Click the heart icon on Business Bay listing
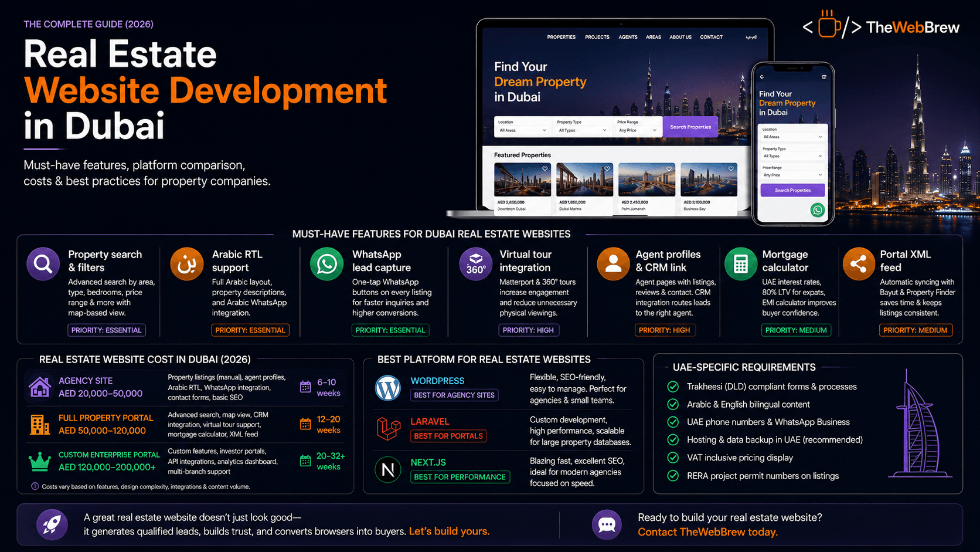This screenshot has height=552, width=980. click(731, 169)
